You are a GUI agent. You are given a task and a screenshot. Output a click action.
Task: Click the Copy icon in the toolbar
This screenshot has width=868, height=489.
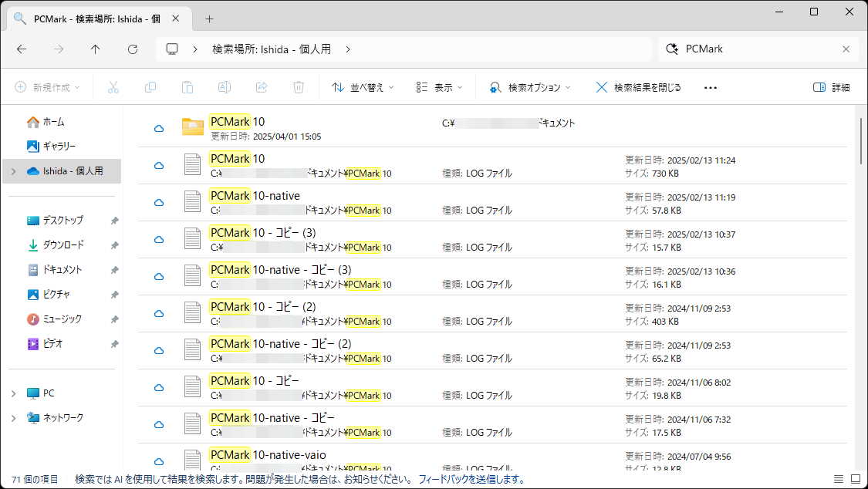pyautogui.click(x=150, y=87)
